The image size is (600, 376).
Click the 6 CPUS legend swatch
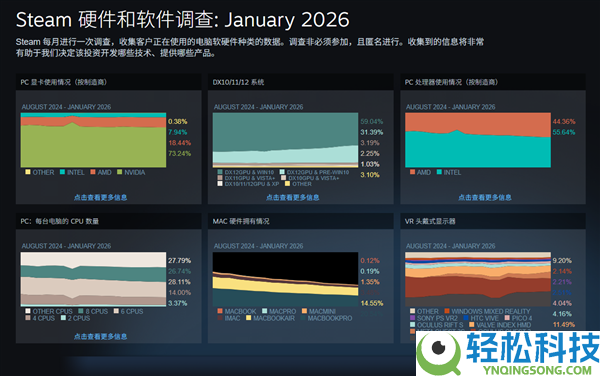click(116, 311)
